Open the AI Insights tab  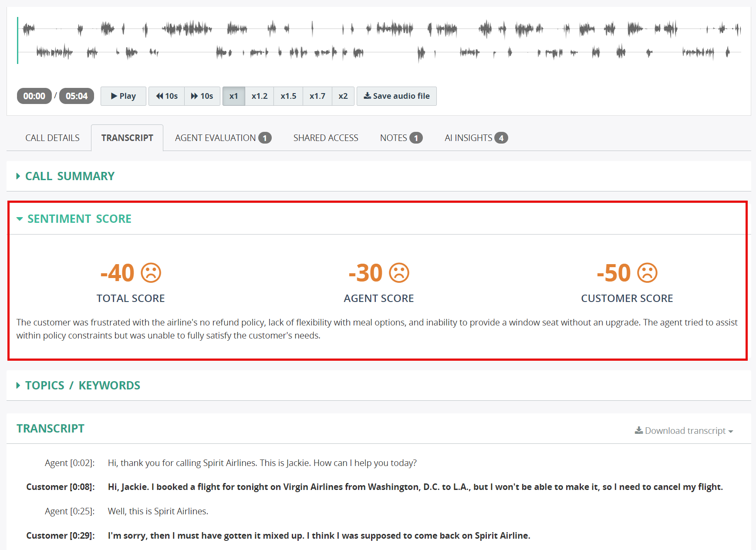click(x=476, y=138)
